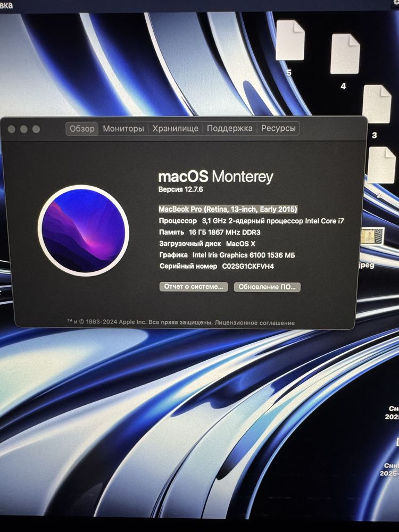399x532 pixels.
Task: Select desktop file icon labeled 5
Action: [290, 40]
